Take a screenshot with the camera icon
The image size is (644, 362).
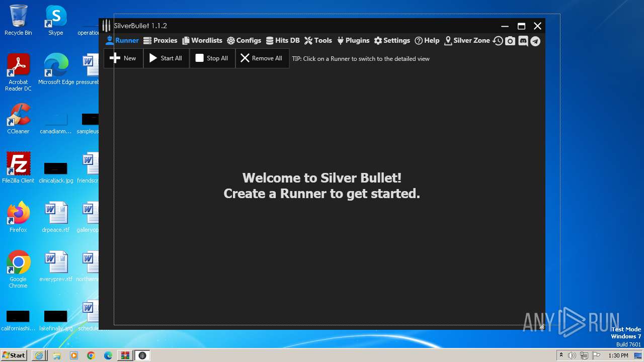click(510, 41)
